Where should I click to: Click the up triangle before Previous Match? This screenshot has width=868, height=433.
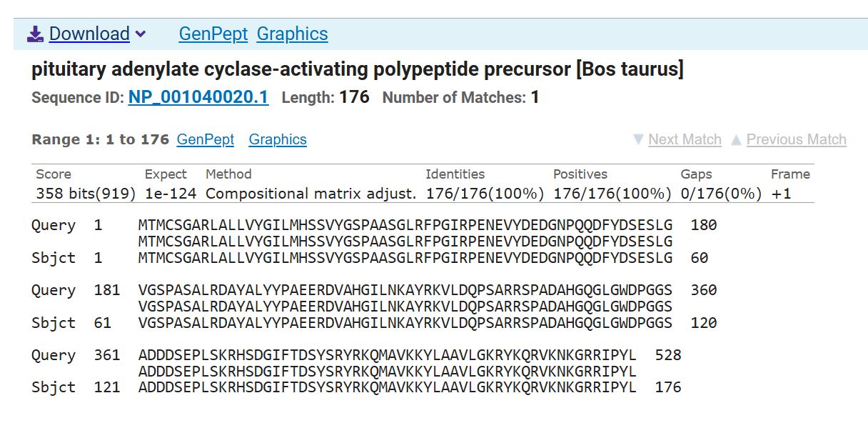tap(737, 139)
